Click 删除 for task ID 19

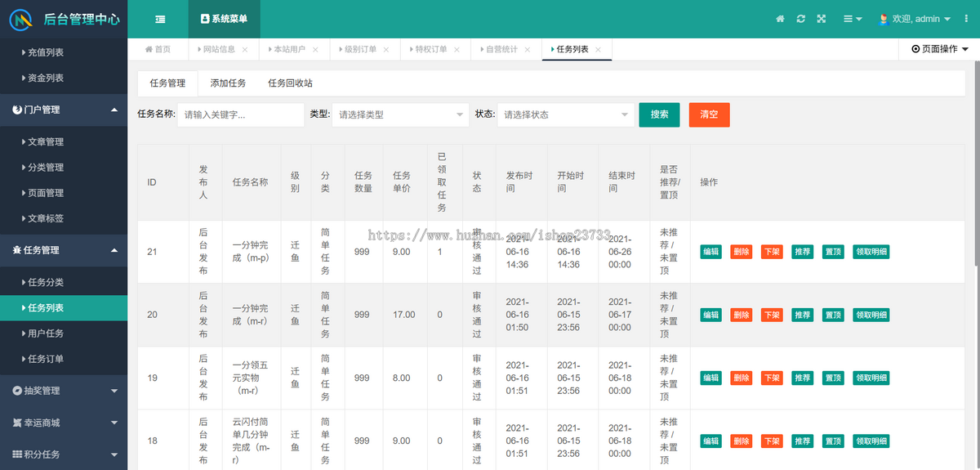pyautogui.click(x=742, y=378)
